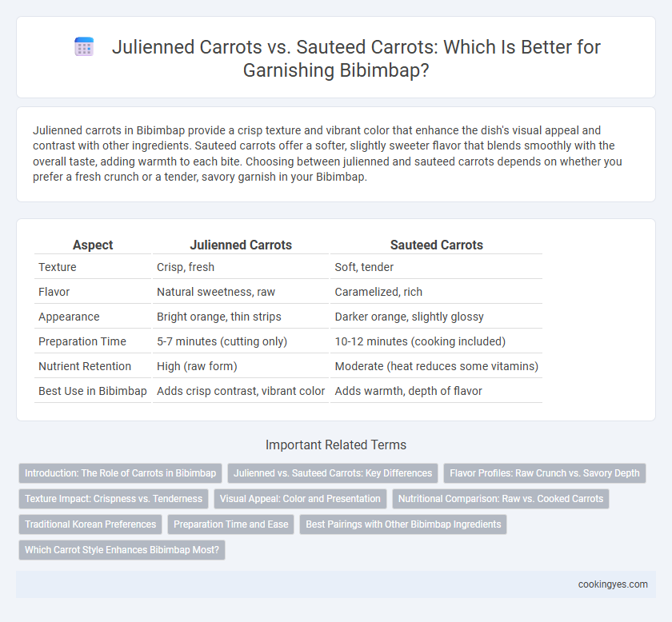Click 'Texture Impact: Crispness vs. Tenderness' tag
The height and width of the screenshot is (622, 672).
114,499
